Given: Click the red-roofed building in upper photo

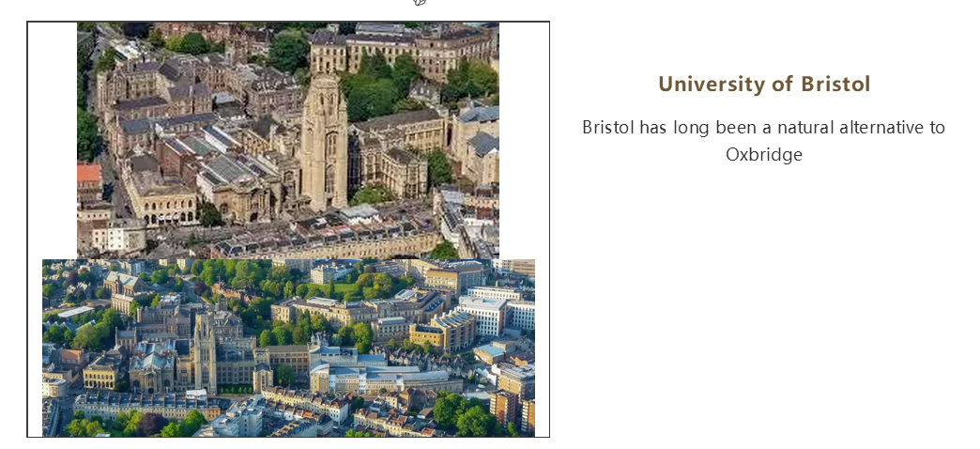Looking at the screenshot, I should pos(89,175).
